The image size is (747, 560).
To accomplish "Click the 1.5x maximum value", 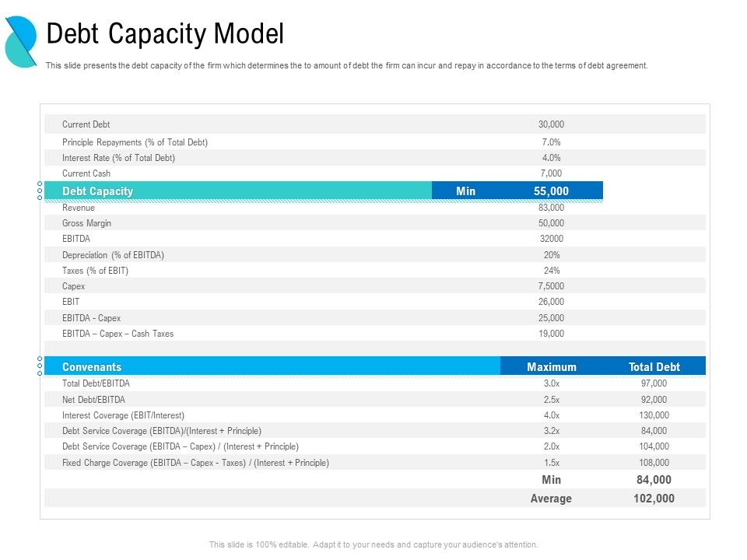I will (551, 463).
